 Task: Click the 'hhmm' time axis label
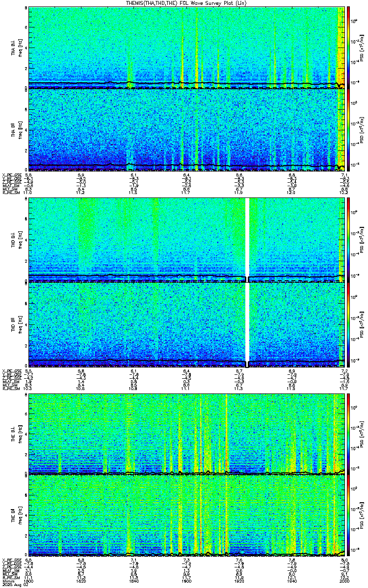(x=7, y=581)
